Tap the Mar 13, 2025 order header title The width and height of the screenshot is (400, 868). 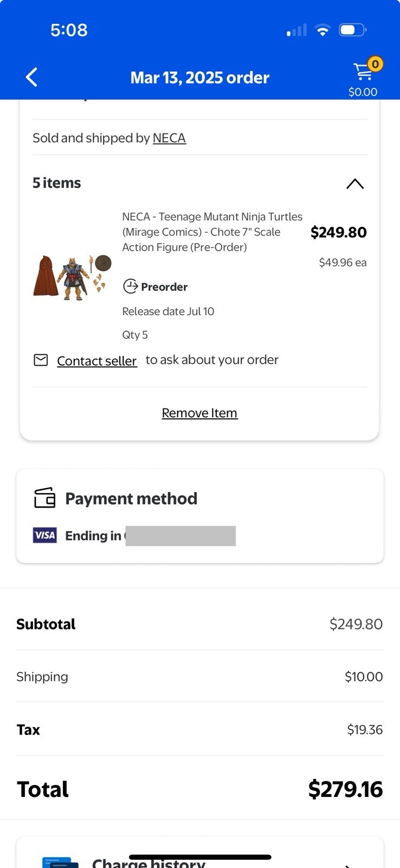coord(199,78)
